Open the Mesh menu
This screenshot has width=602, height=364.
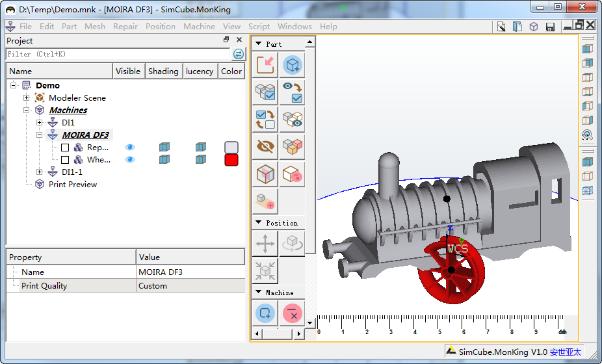coord(95,27)
